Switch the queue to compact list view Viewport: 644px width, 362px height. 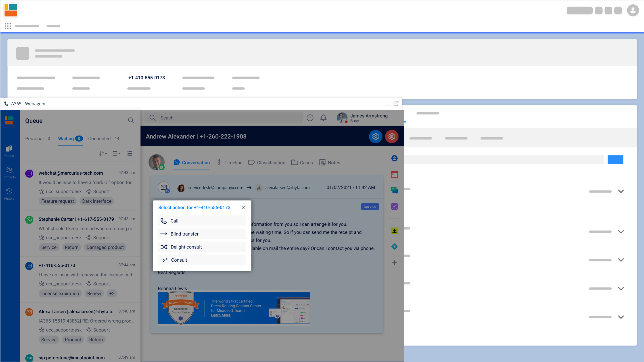[130, 153]
